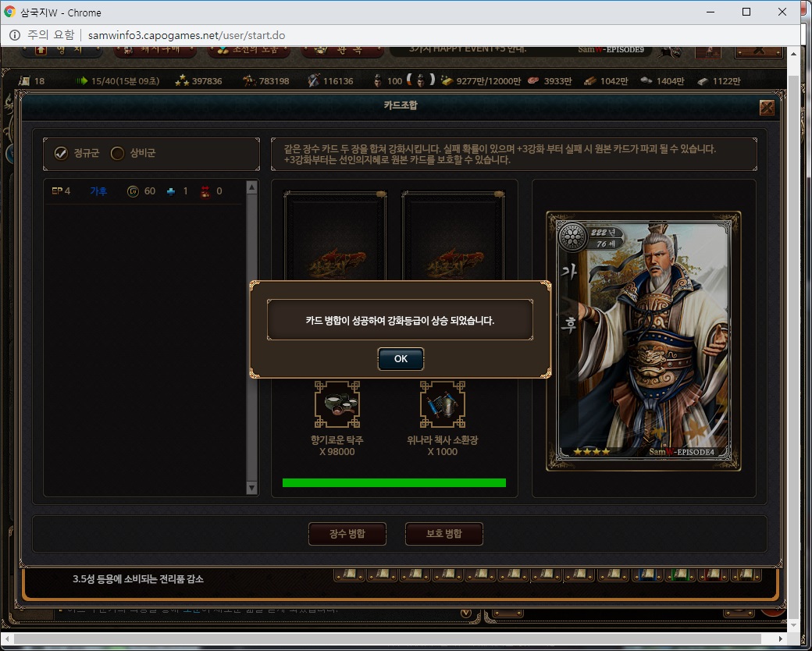
Task: Select the 정규군 radio option
Action: (x=61, y=153)
